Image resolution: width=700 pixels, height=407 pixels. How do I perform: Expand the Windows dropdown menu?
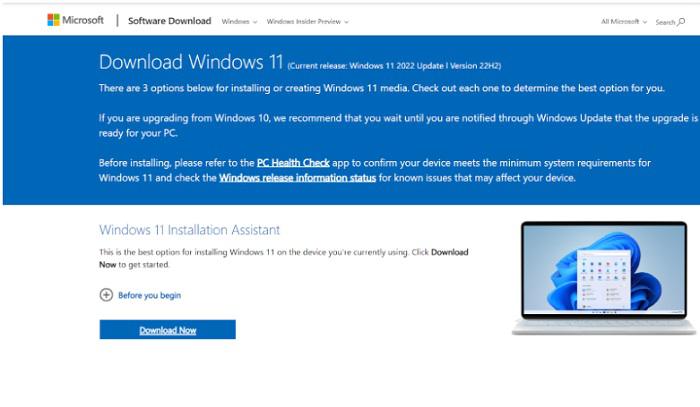[x=239, y=21]
